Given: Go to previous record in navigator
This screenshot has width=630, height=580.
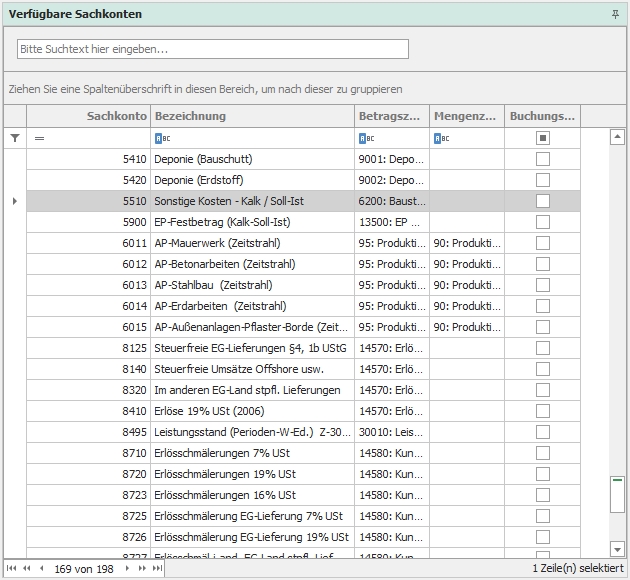Looking at the screenshot, I should (x=41, y=568).
